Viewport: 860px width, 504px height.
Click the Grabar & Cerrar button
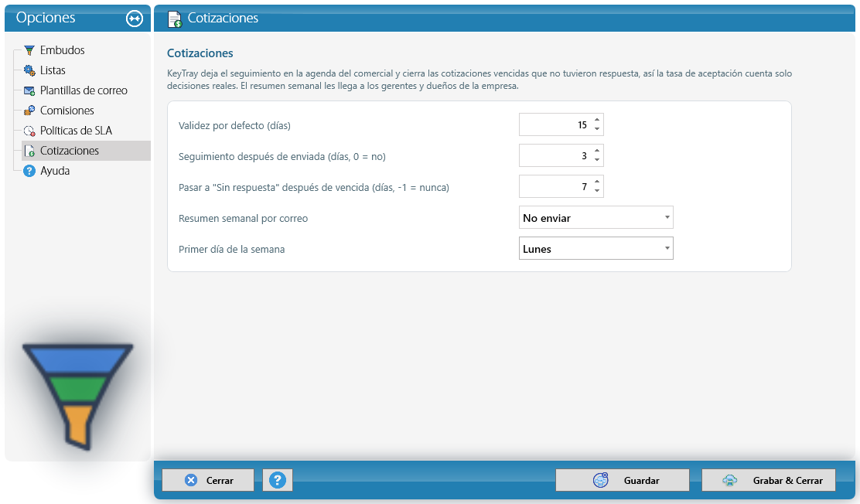point(769,480)
